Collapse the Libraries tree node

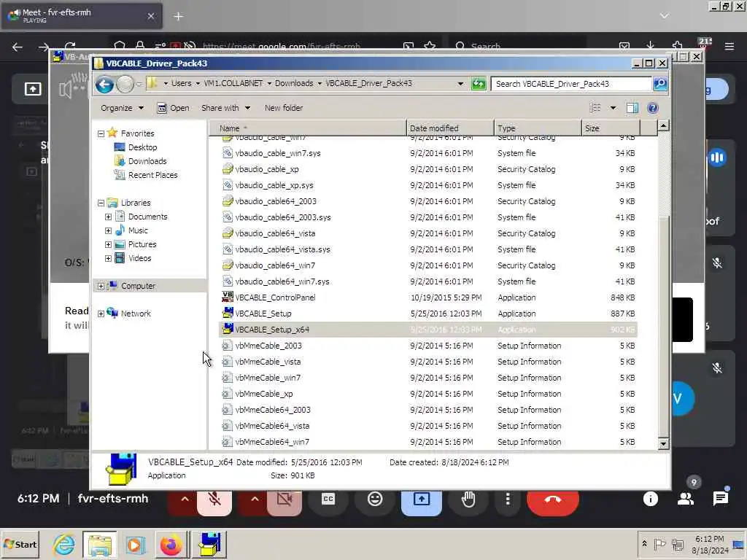click(101, 203)
